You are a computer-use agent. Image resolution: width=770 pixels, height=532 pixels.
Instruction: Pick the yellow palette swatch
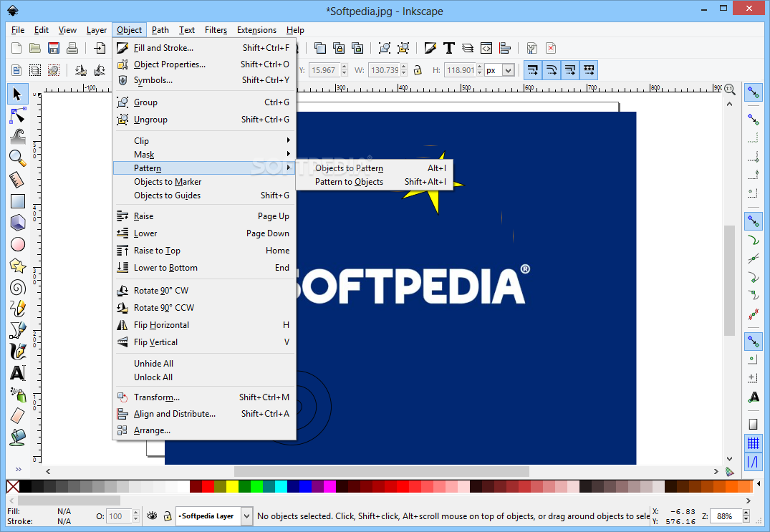coord(232,486)
